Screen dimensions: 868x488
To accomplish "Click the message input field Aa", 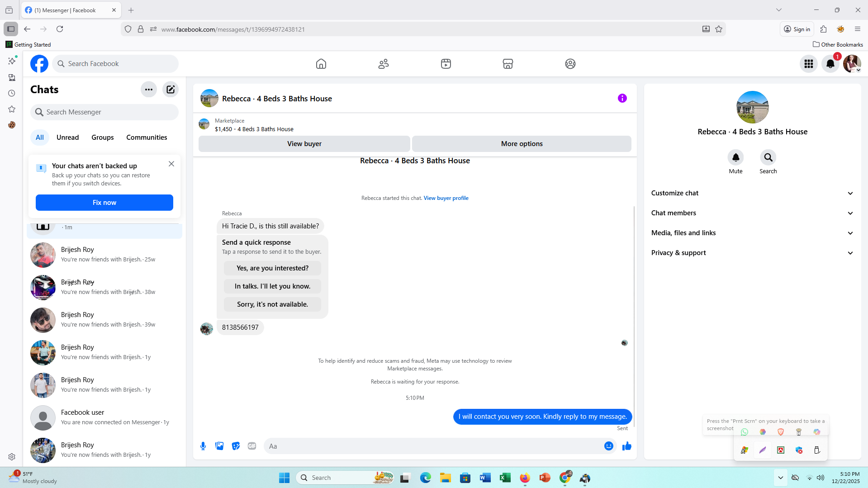I will (x=434, y=446).
